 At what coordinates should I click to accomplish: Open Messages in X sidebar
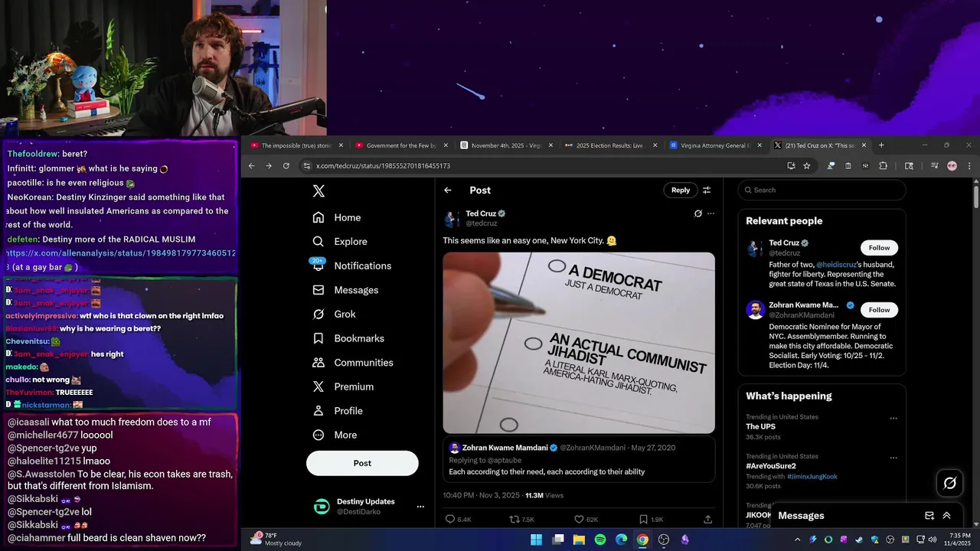[x=346, y=290]
